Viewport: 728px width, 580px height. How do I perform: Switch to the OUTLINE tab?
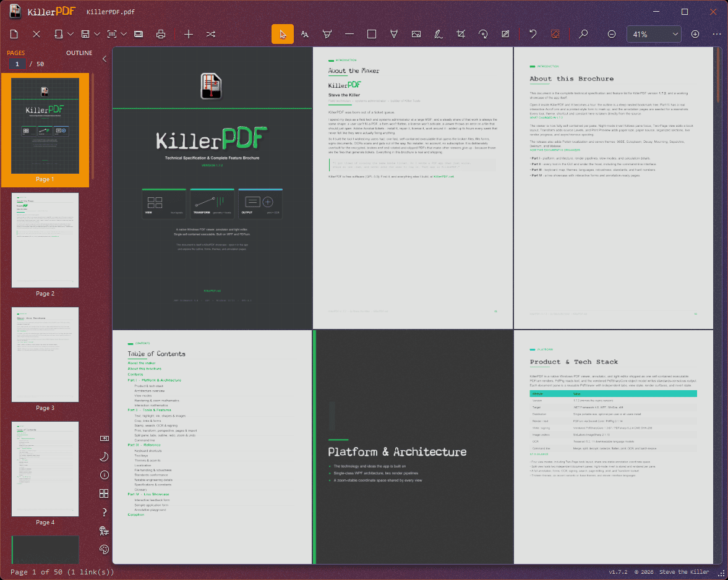coord(79,53)
